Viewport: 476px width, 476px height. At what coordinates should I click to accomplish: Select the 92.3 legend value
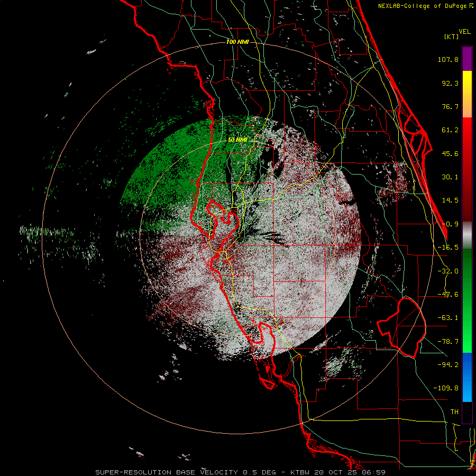coord(450,83)
